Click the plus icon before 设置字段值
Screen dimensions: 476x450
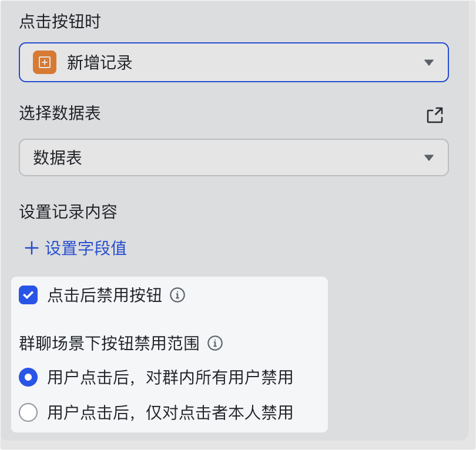tap(31, 248)
